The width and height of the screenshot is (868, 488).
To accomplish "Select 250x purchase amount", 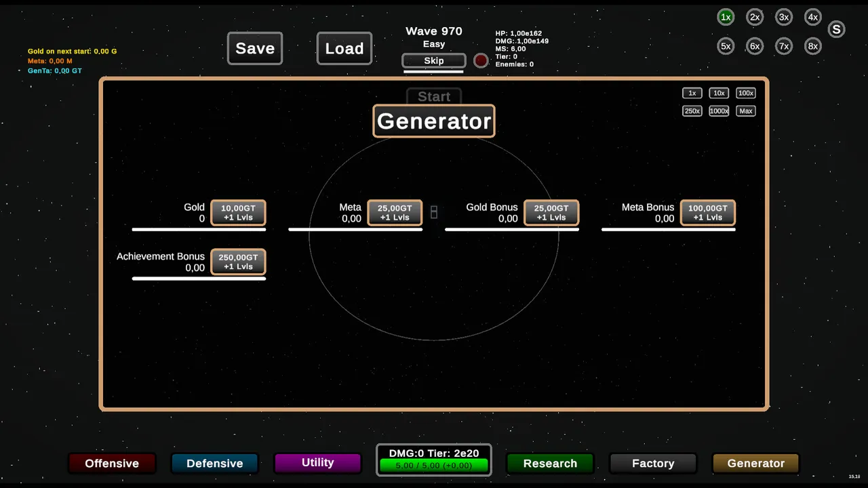I will (x=692, y=111).
